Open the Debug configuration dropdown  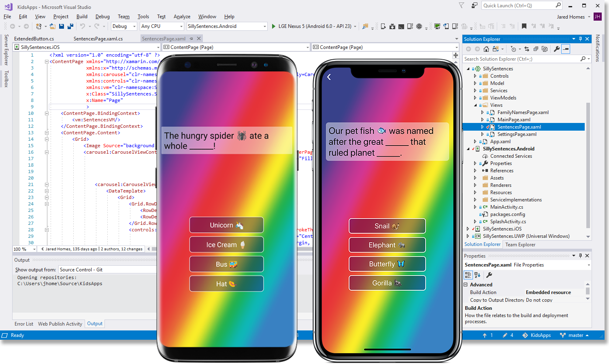(x=124, y=26)
